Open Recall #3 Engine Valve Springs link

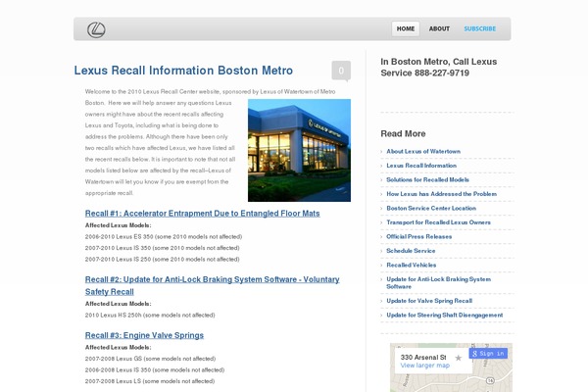pos(144,335)
